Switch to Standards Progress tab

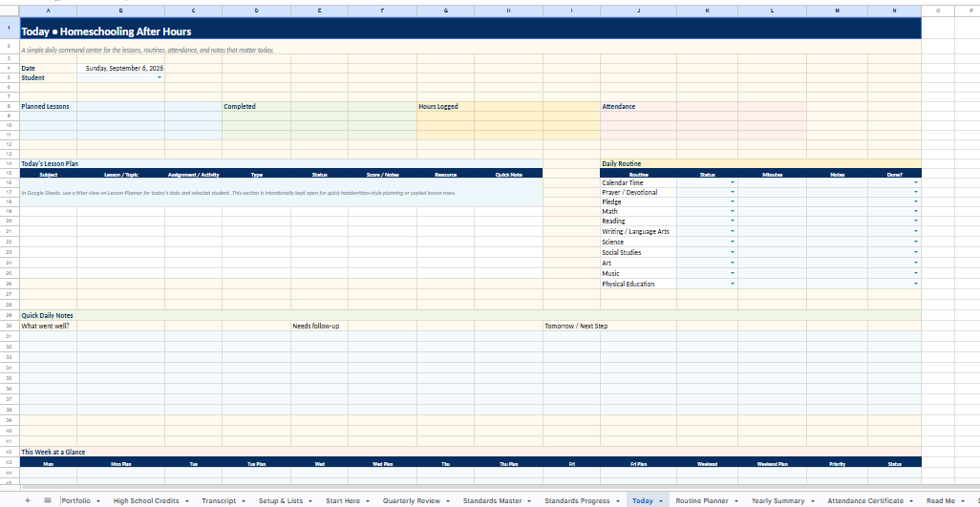(x=577, y=500)
